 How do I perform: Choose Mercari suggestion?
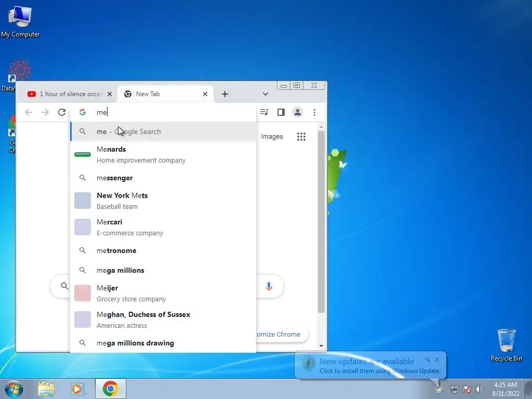[x=163, y=227]
